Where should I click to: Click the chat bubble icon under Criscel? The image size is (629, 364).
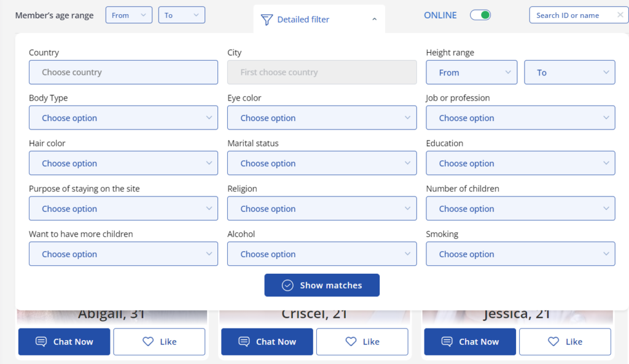pos(244,342)
